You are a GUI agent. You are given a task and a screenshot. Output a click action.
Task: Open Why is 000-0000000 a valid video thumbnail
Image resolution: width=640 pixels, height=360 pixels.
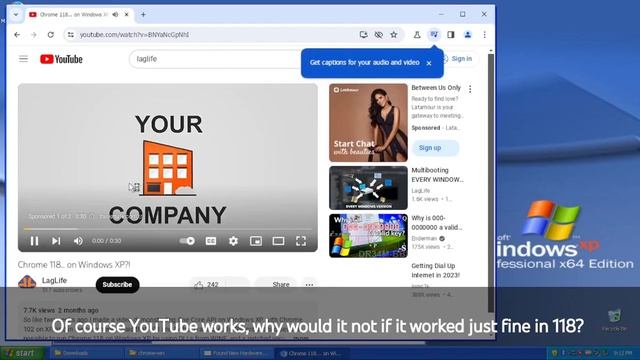tap(368, 236)
